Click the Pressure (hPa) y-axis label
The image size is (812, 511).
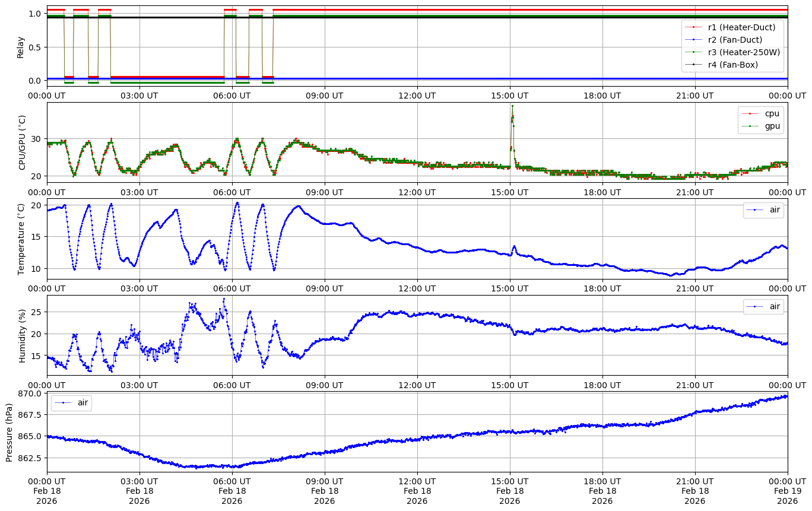[9, 431]
